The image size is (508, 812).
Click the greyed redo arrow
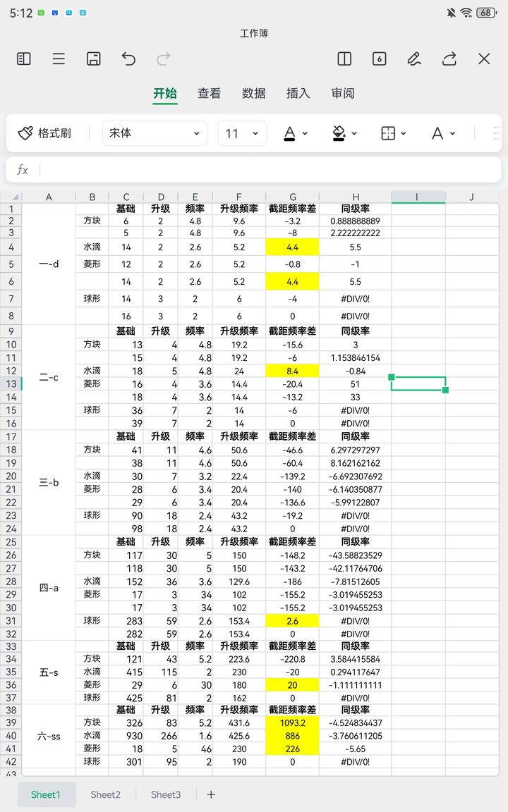click(163, 59)
